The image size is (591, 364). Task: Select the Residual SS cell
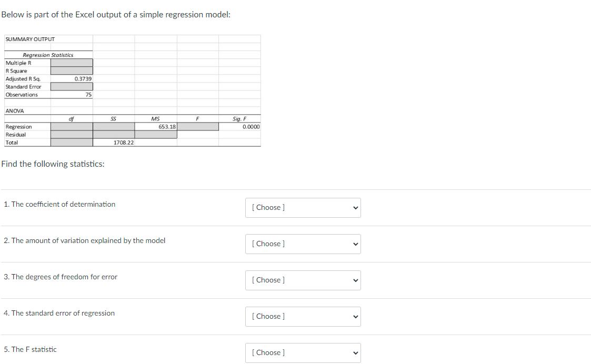click(114, 134)
